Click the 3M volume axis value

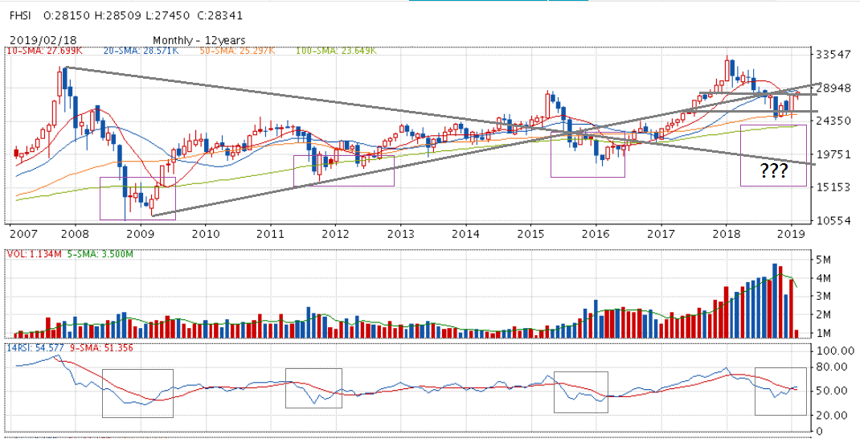823,297
